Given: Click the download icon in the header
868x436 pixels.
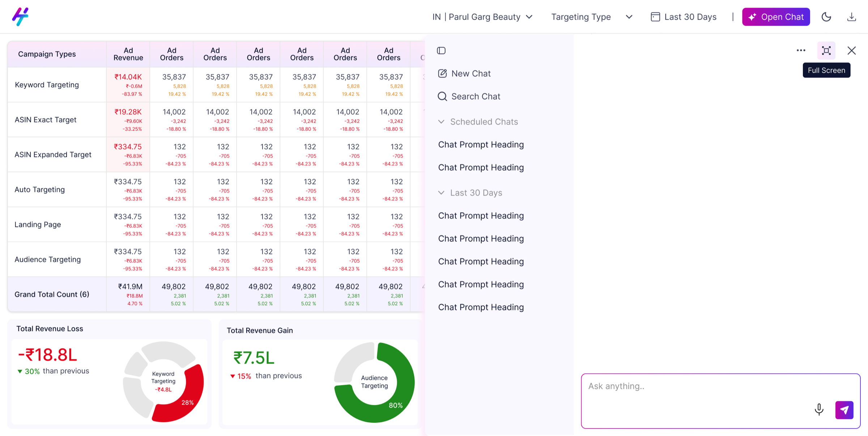Looking at the screenshot, I should [852, 17].
